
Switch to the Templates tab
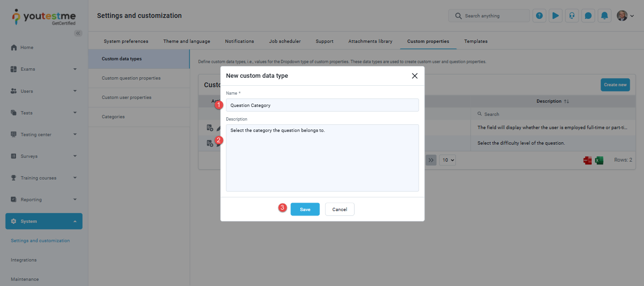click(476, 41)
